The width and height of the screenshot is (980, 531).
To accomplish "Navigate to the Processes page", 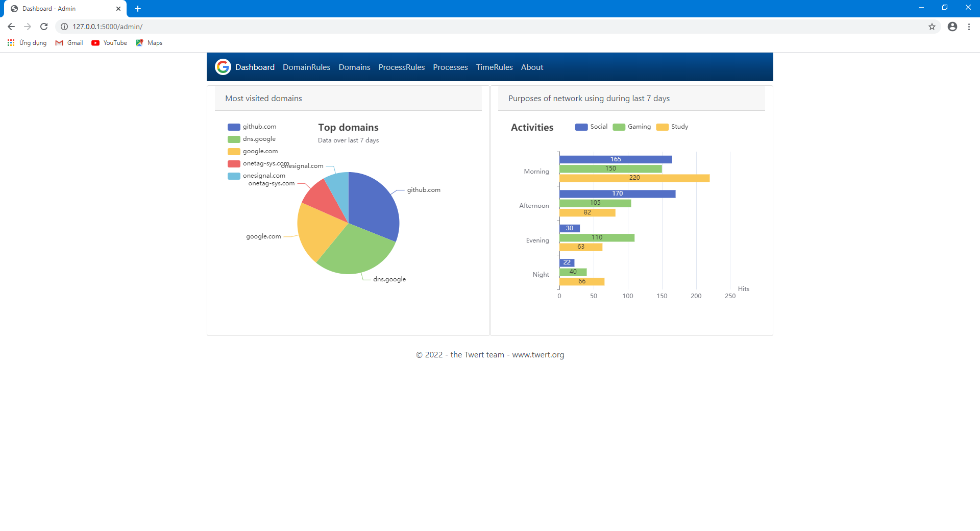I will (450, 67).
